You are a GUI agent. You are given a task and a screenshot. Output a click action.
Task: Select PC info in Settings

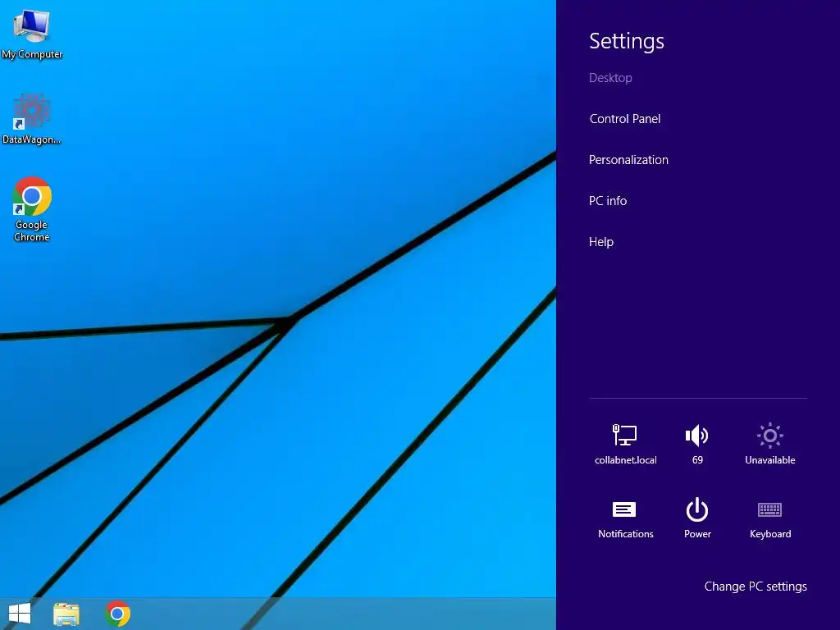click(608, 201)
